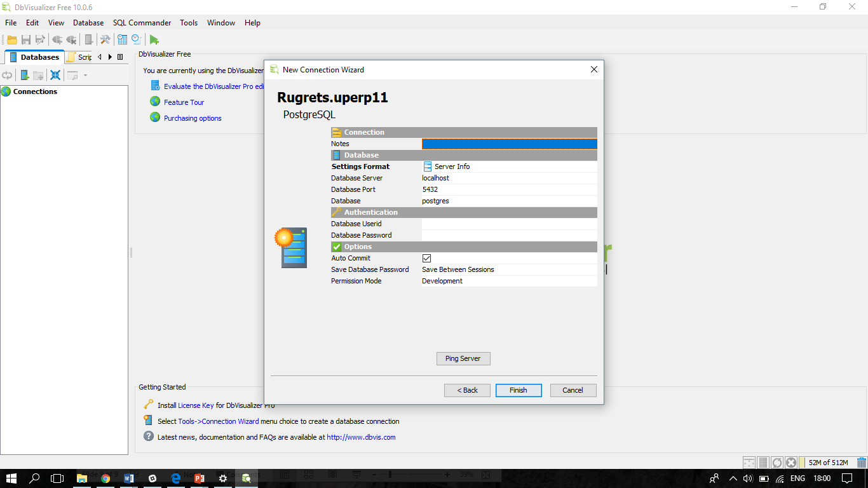Click the filter magnifier icon in Databases panel

click(72, 75)
